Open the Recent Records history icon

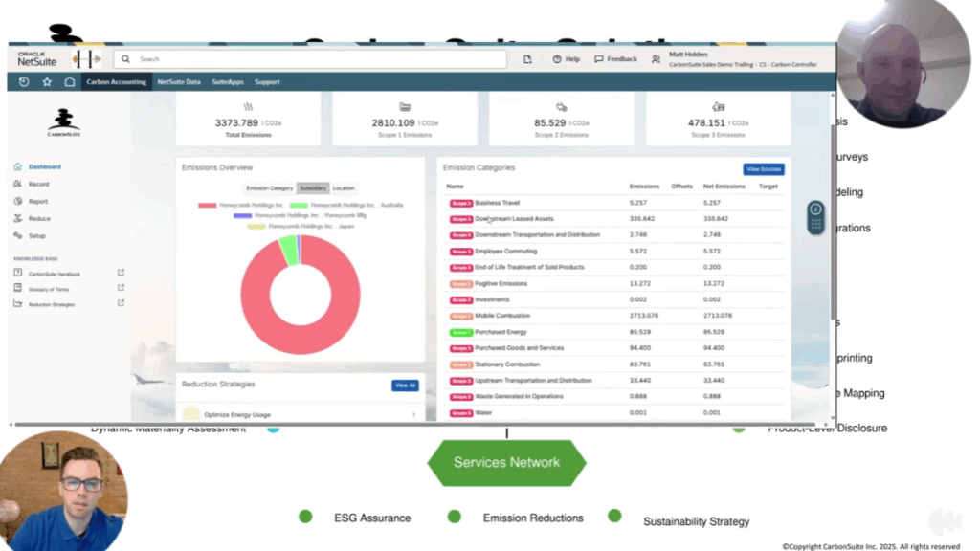[24, 82]
